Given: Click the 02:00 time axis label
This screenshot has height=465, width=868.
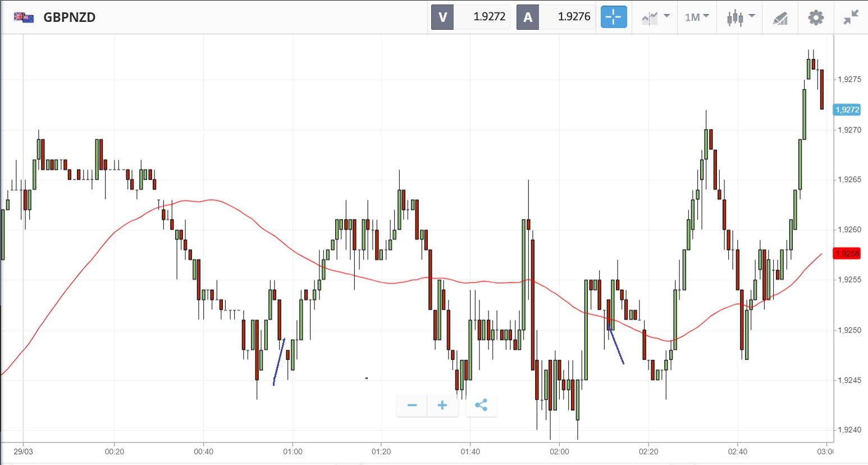Looking at the screenshot, I should [559, 452].
